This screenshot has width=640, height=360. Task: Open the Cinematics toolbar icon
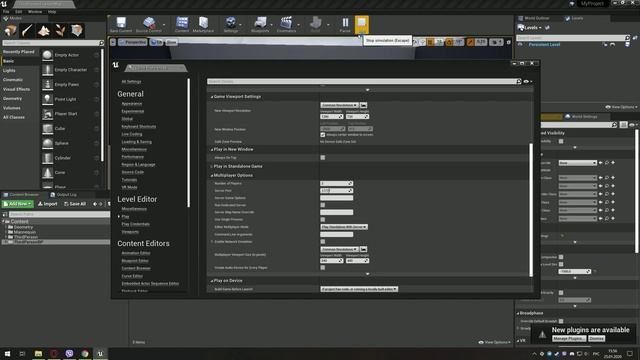(287, 24)
